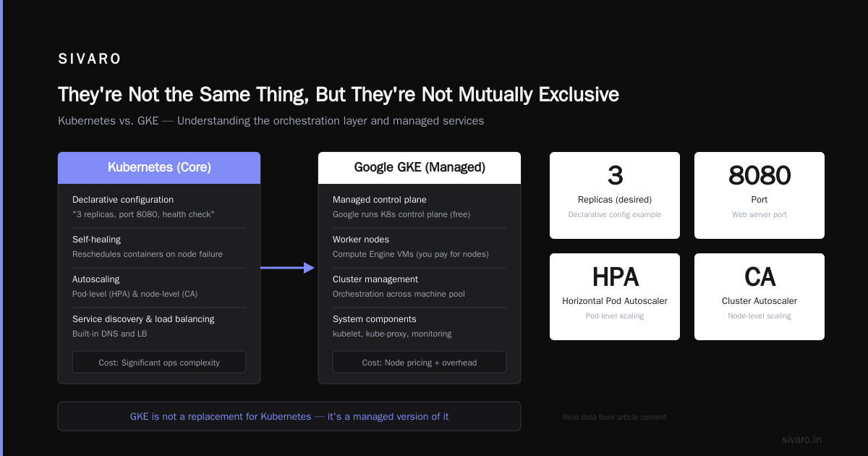Select the subtitle "Kubernetes vs. GKE" line
The image size is (868, 456).
click(271, 121)
